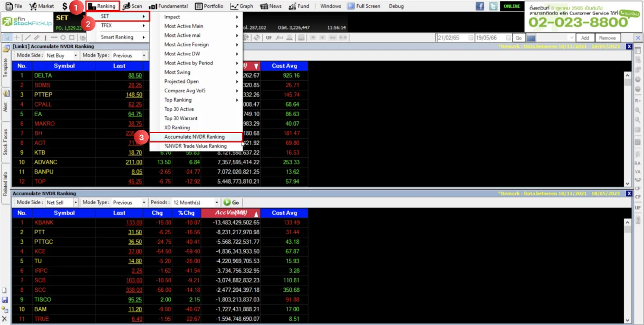The image size is (644, 325).
Task: Expand the TFEX ranking submenu
Action: click(x=118, y=25)
